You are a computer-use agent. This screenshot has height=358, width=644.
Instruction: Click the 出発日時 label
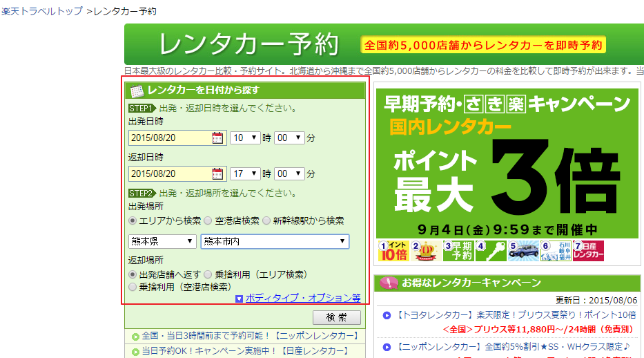146,121
